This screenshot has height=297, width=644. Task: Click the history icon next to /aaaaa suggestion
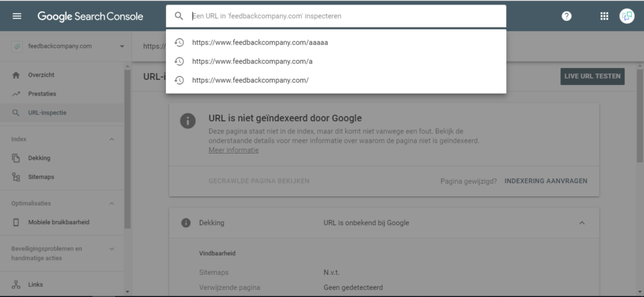(x=179, y=43)
